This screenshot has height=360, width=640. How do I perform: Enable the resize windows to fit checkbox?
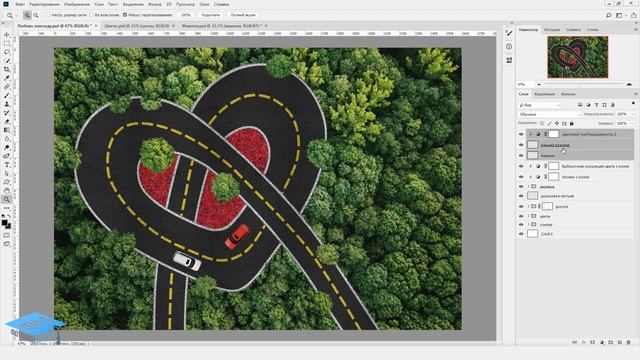point(47,15)
